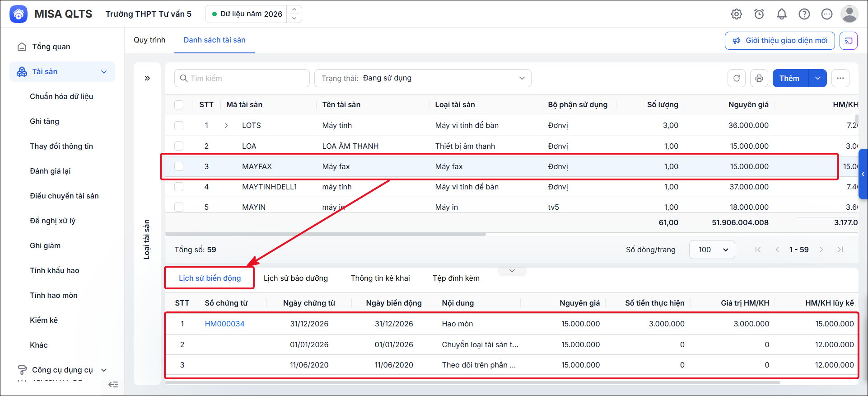Open the help question mark icon
The image size is (868, 396).
[x=804, y=14]
